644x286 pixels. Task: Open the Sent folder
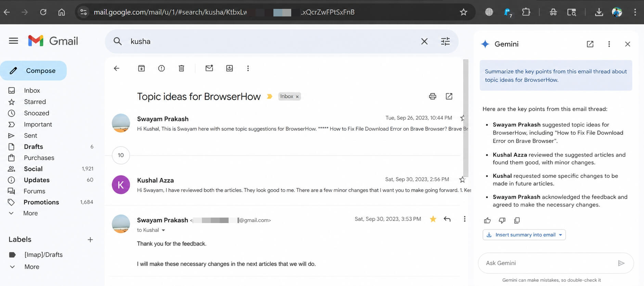coord(30,136)
